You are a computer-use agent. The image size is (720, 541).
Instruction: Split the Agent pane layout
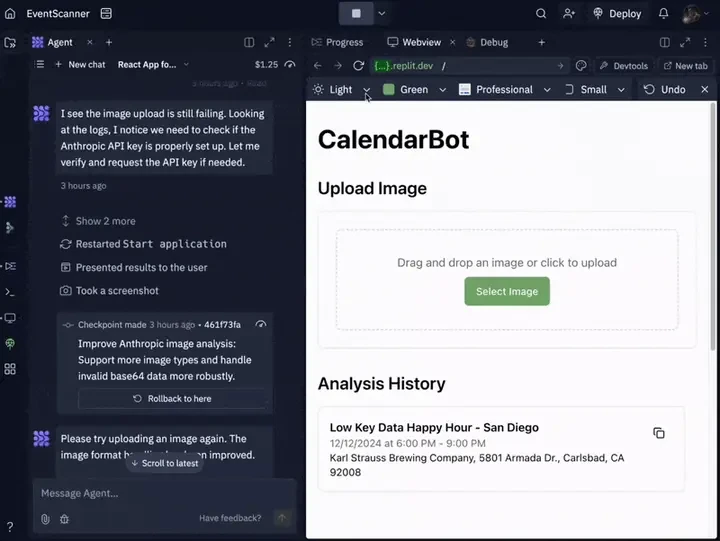click(x=249, y=42)
